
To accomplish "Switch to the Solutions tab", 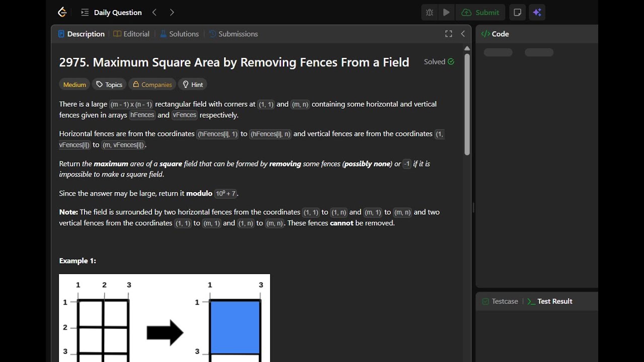I will pyautogui.click(x=179, y=34).
